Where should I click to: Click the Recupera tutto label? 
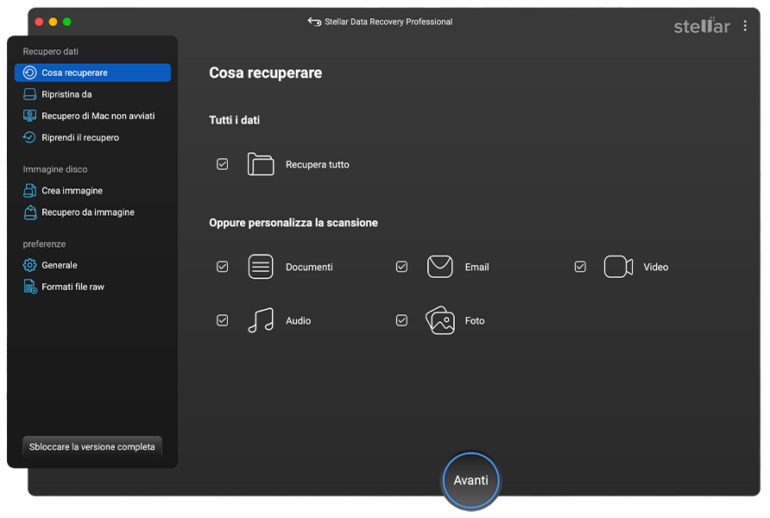tap(318, 164)
